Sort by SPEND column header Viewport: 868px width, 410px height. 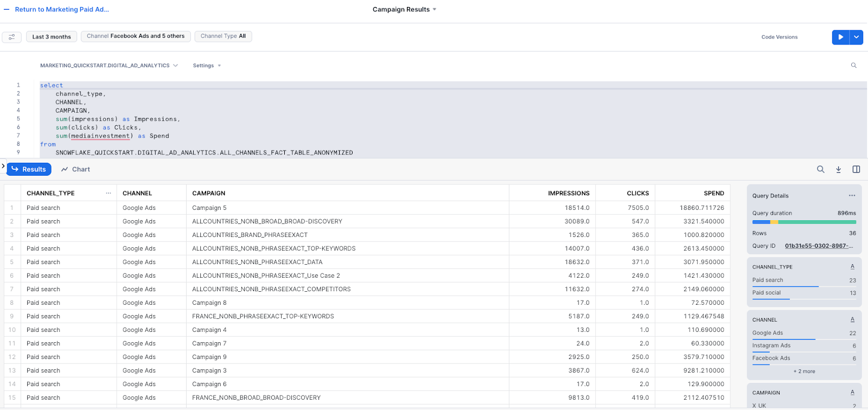[714, 193]
